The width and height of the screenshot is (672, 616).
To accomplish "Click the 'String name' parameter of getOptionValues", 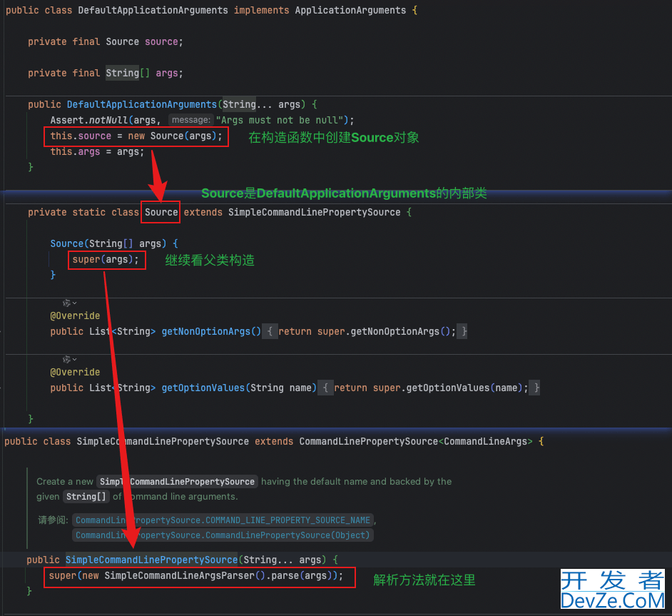I will (281, 388).
